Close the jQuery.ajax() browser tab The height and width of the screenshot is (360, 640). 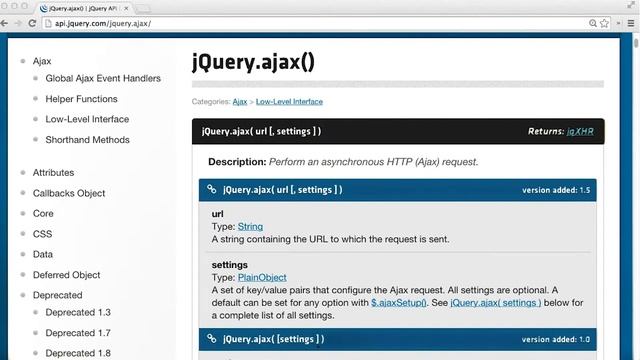tap(126, 8)
